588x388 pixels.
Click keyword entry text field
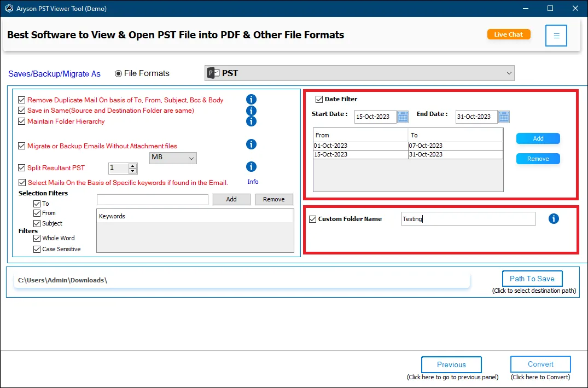point(152,199)
